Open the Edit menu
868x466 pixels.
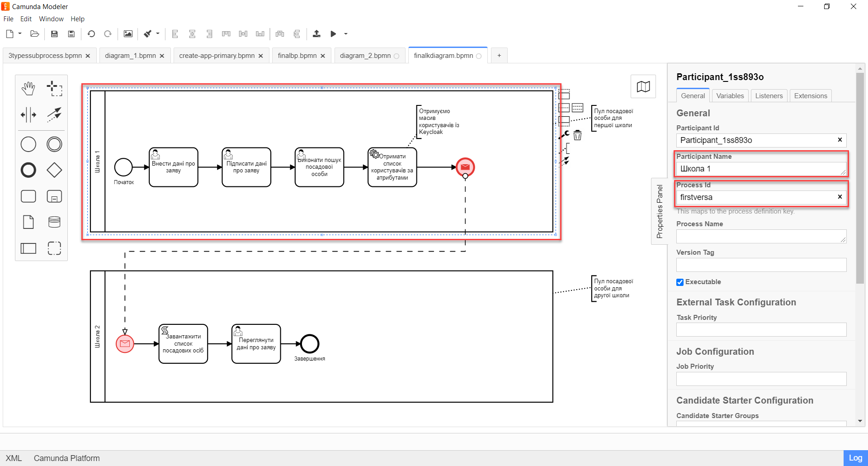(26, 19)
